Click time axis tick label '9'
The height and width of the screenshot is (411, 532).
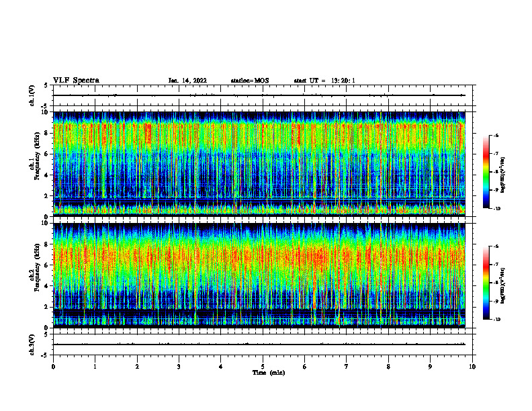(x=430, y=367)
